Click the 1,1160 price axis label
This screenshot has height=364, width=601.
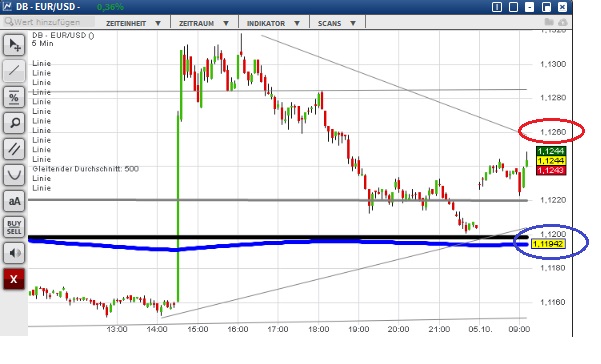(553, 302)
